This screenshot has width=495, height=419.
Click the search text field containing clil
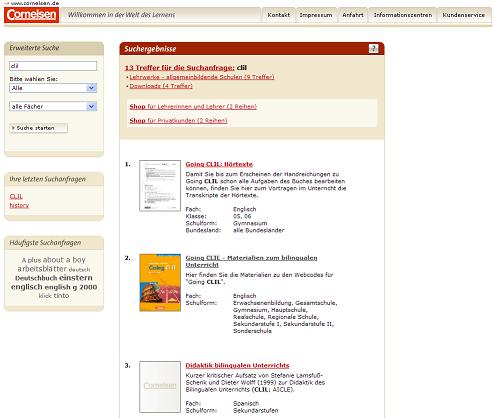(x=53, y=66)
